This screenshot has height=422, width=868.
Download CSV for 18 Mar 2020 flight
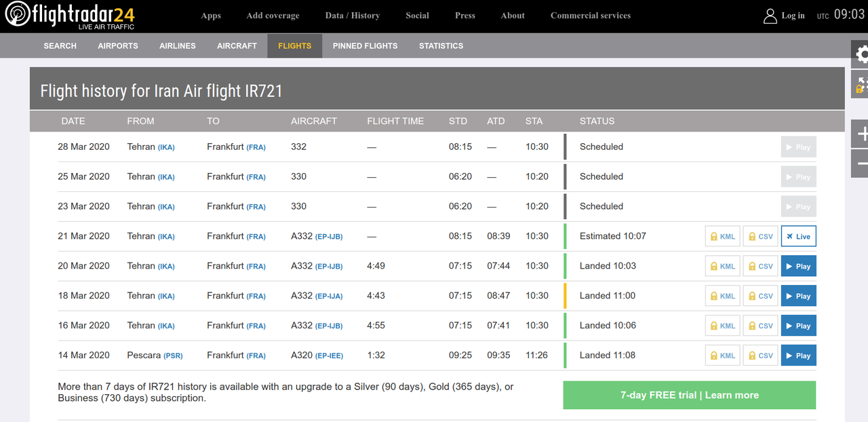click(761, 296)
